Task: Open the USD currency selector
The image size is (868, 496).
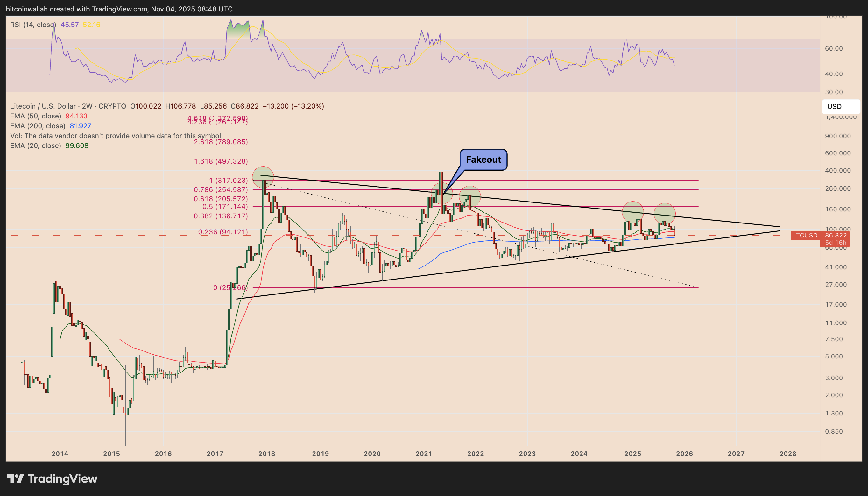Action: point(840,107)
